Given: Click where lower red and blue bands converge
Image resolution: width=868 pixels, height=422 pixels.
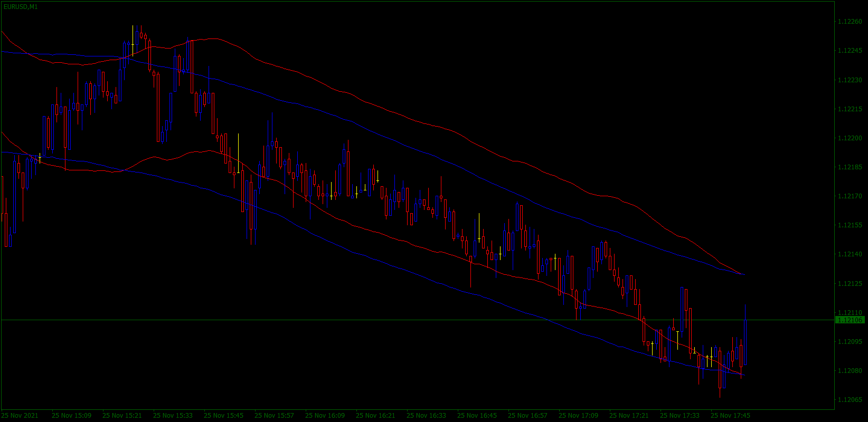Looking at the screenshot, I should (x=742, y=375).
